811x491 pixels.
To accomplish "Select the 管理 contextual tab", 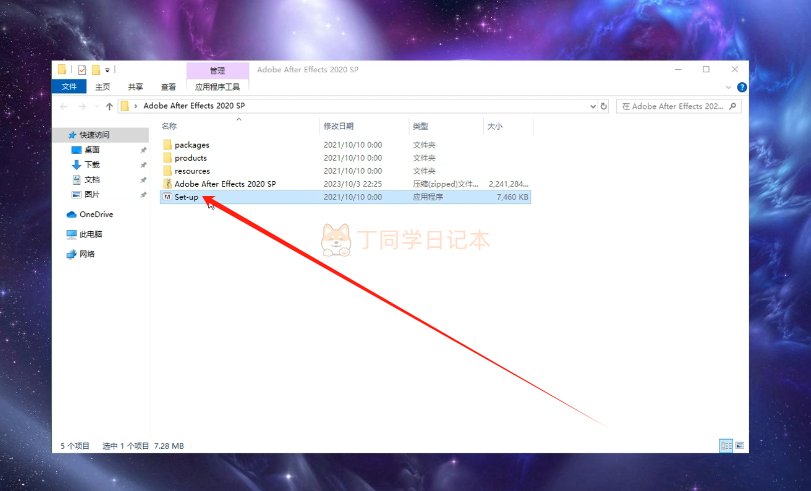I will (217, 70).
